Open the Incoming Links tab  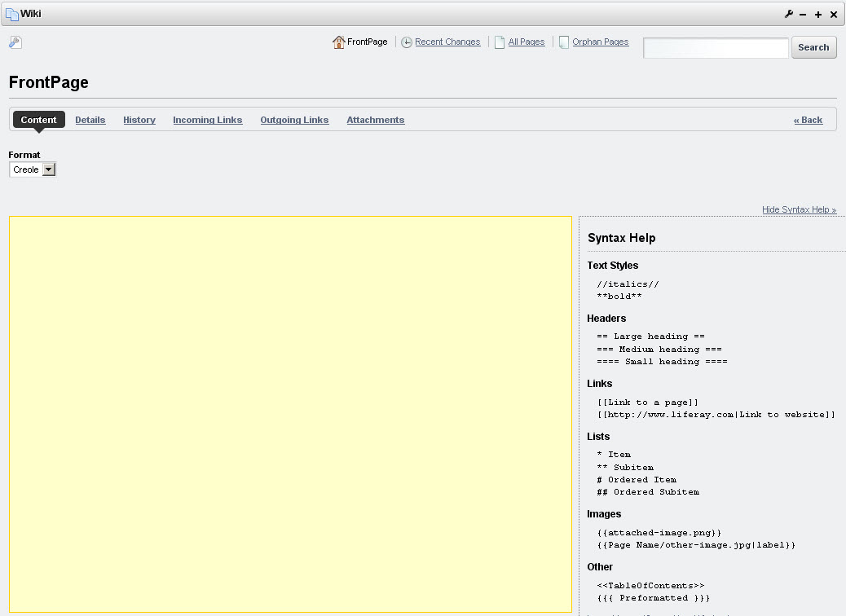coord(208,120)
